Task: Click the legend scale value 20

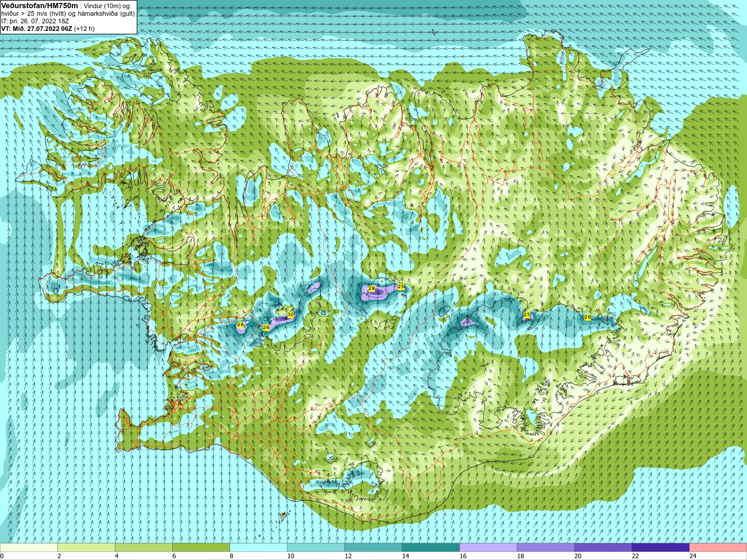Action: [x=578, y=556]
